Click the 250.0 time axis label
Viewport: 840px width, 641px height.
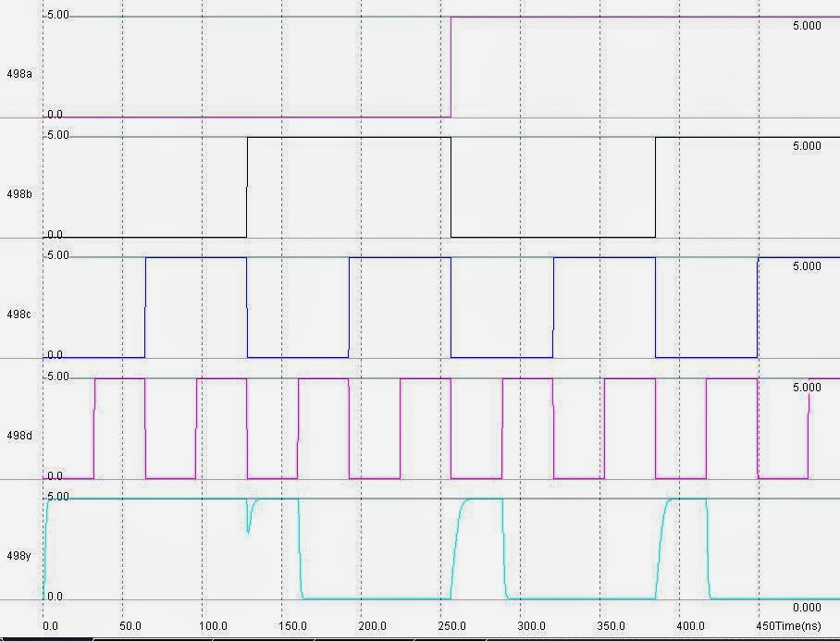click(453, 625)
